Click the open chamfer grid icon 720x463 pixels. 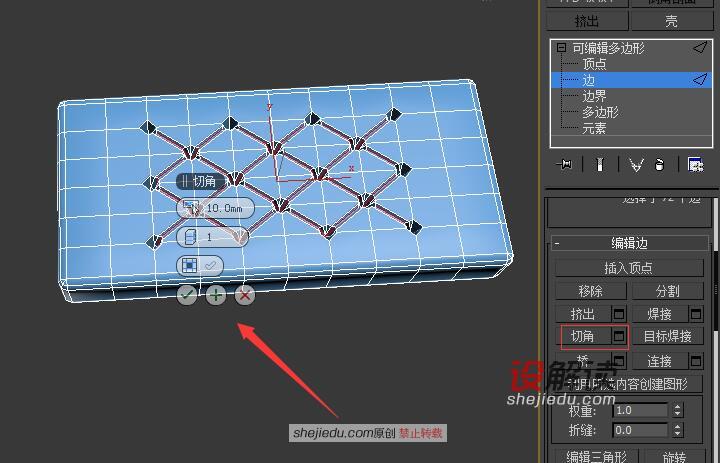point(190,265)
